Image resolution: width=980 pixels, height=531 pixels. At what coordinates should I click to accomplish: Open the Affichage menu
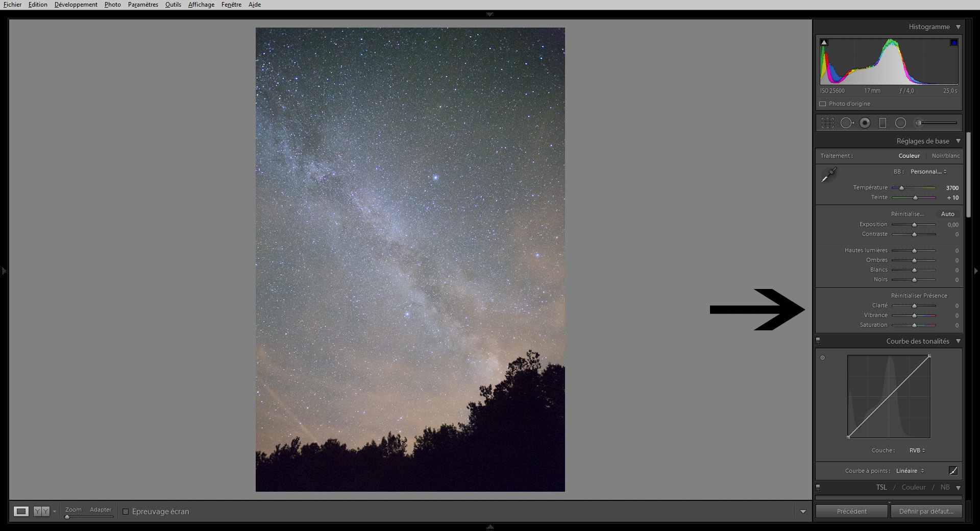coord(201,5)
